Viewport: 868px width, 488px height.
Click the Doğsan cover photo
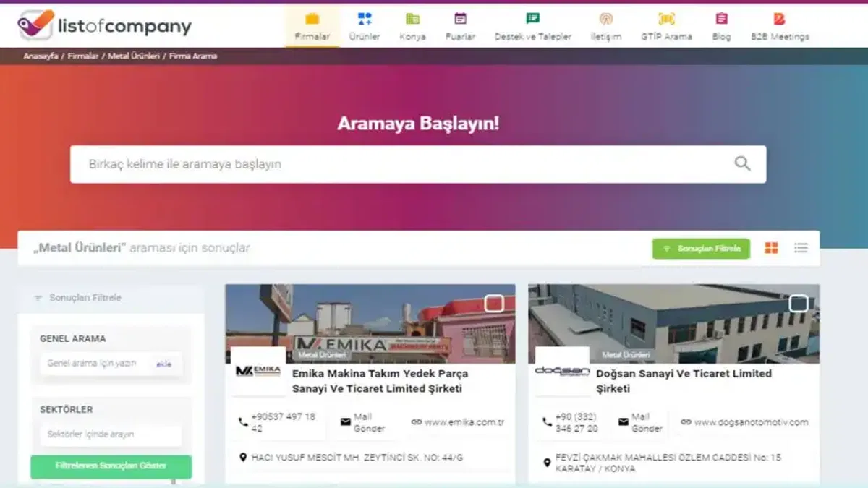(x=674, y=323)
